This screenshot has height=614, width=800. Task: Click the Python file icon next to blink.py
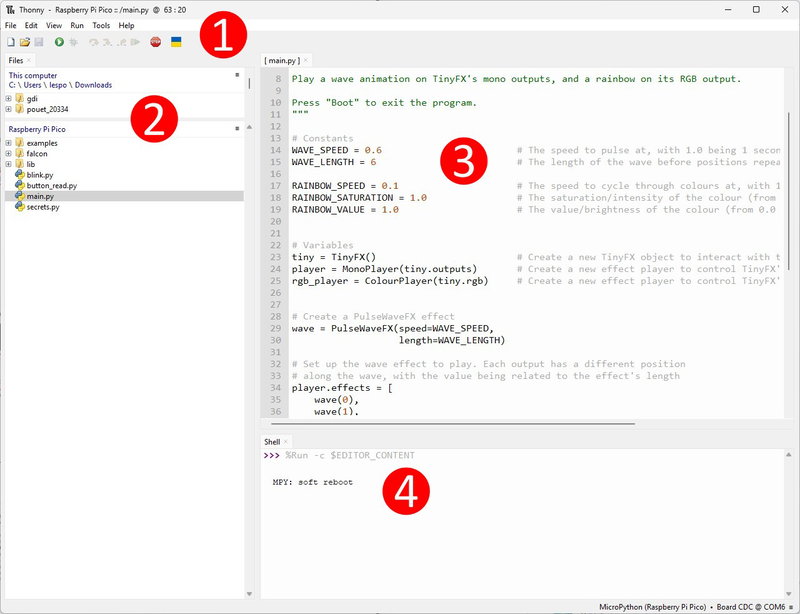coord(20,175)
